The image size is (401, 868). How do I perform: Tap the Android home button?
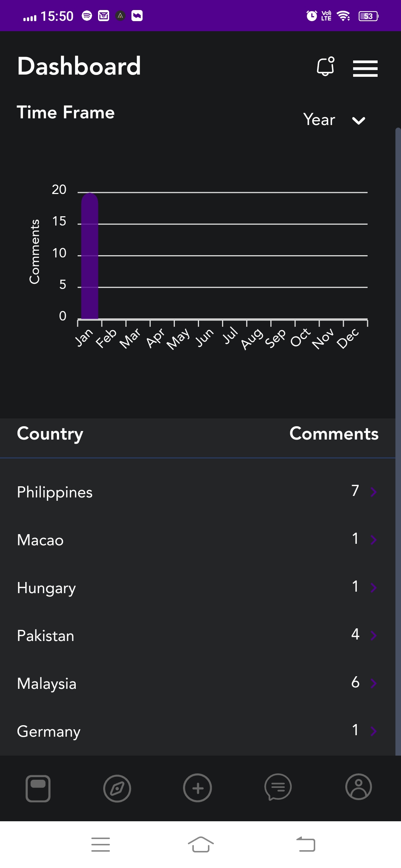(200, 845)
